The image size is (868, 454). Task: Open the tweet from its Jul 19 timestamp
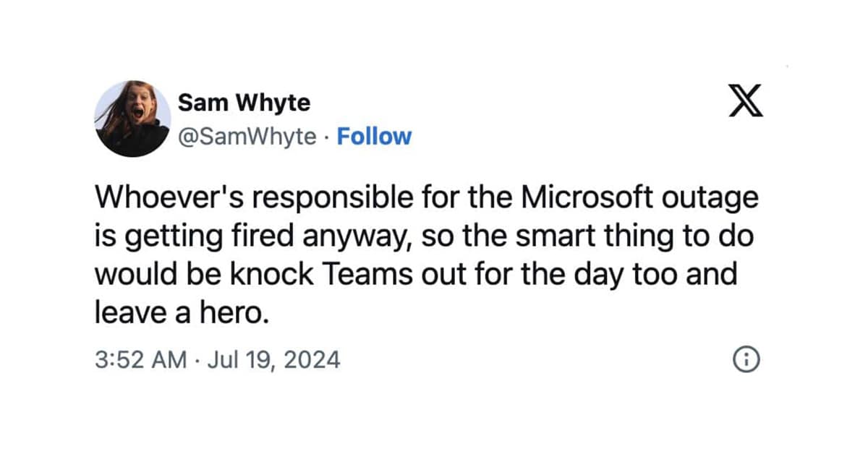click(x=276, y=359)
